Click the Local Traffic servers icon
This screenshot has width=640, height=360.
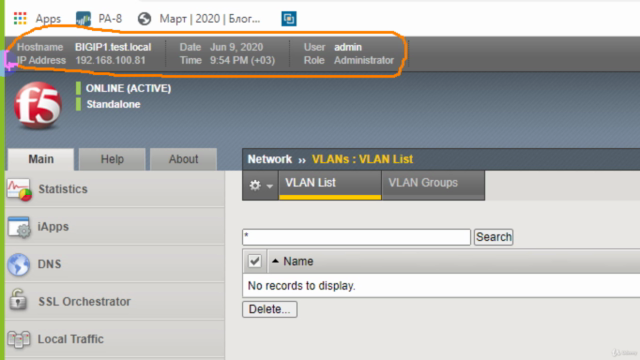19,340
